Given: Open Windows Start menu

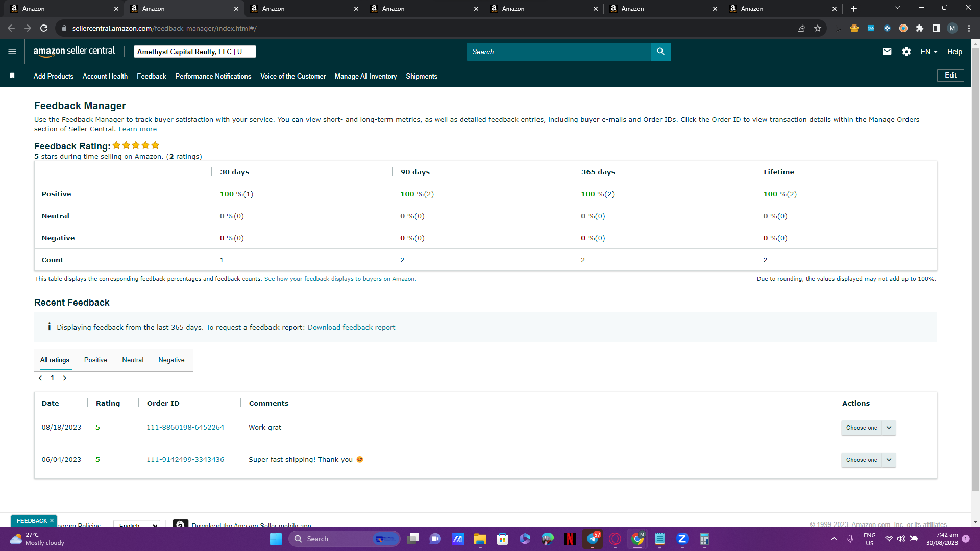Looking at the screenshot, I should coord(276,539).
